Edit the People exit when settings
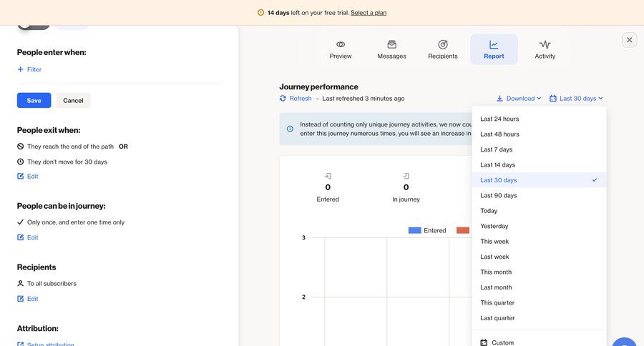The image size is (644, 346). (27, 176)
